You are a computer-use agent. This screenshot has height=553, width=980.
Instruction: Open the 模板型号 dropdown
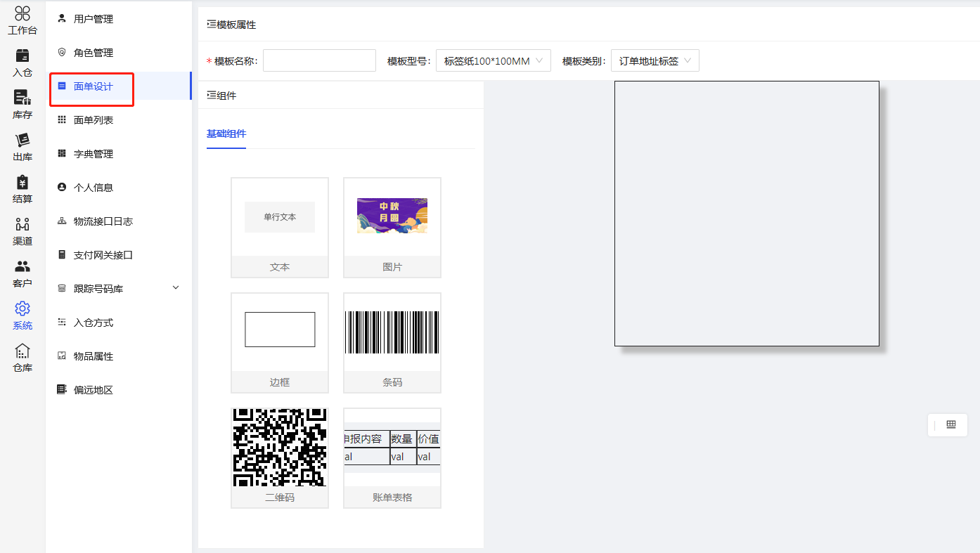pos(493,61)
